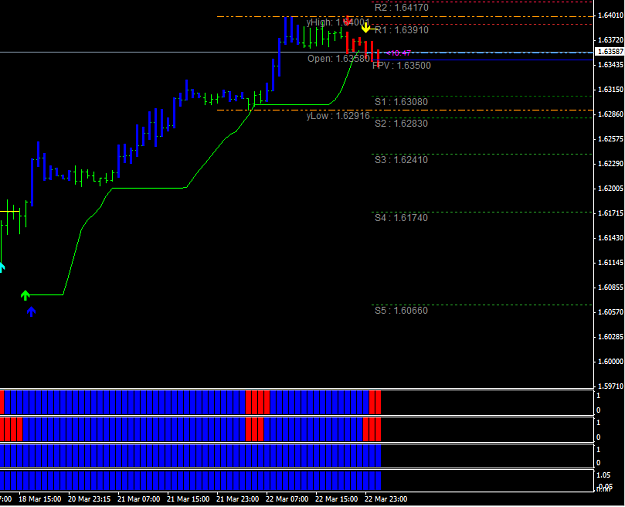Image resolution: width=625 pixels, height=507 pixels.
Task: Click the blue up arrow signal
Action: 31,312
